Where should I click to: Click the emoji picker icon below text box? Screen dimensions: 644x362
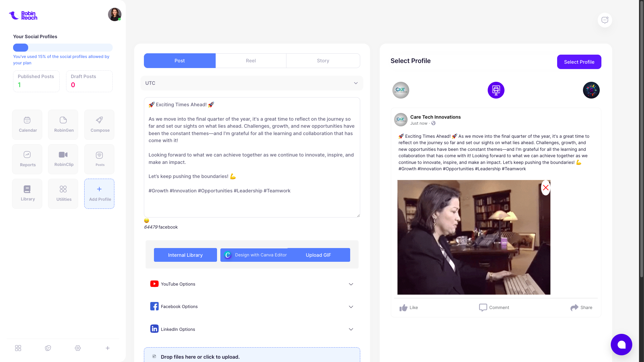tap(147, 221)
